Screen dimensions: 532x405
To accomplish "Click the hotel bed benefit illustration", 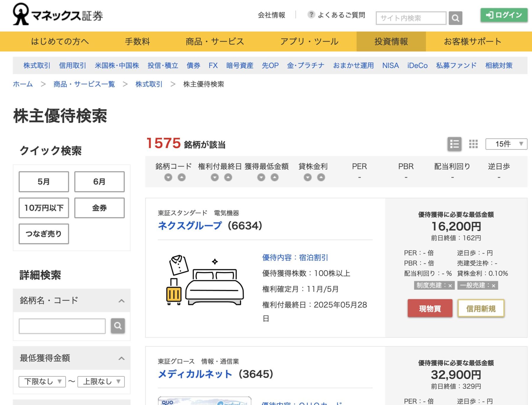I will pos(206,280).
